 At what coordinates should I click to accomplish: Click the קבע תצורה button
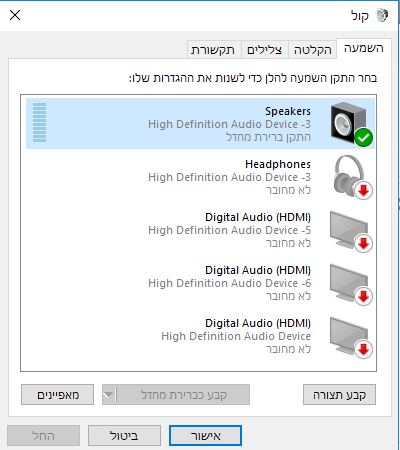[339, 395]
